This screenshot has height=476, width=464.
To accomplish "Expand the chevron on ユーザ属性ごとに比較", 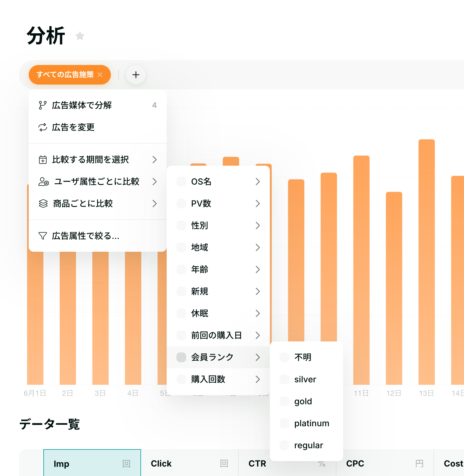I will [x=154, y=182].
